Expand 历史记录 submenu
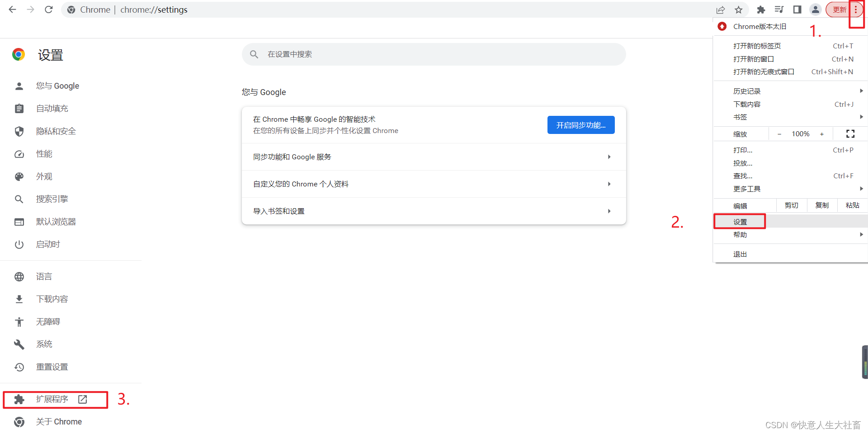 [x=790, y=91]
